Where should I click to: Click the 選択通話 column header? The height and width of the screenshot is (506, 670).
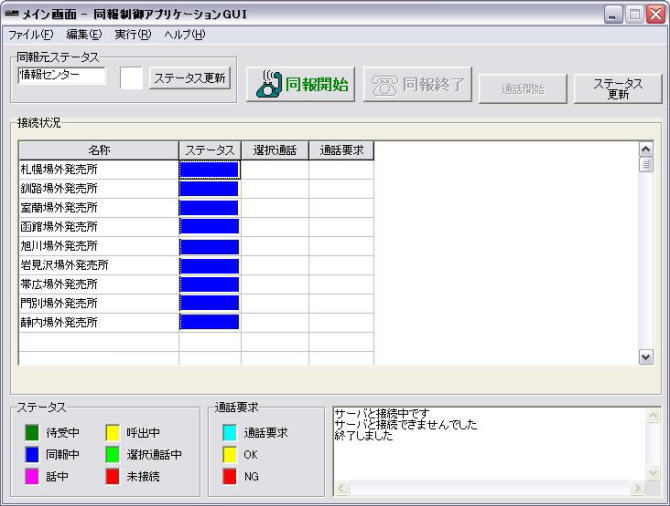tap(274, 150)
